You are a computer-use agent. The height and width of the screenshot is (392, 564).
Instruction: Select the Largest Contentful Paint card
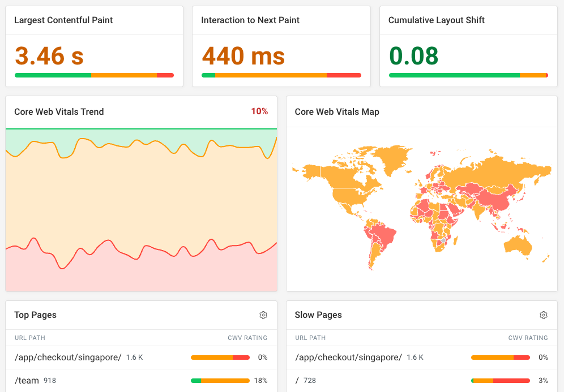click(x=94, y=45)
